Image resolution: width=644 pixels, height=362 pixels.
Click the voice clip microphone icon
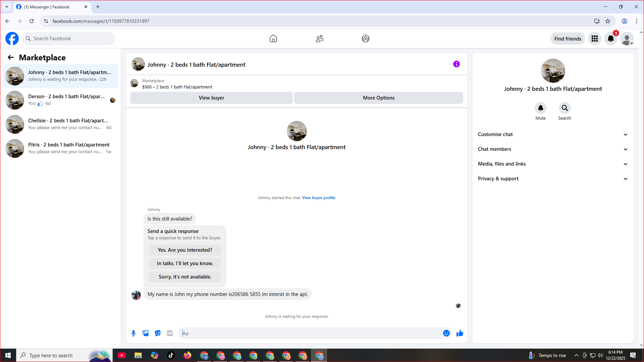coord(133,333)
